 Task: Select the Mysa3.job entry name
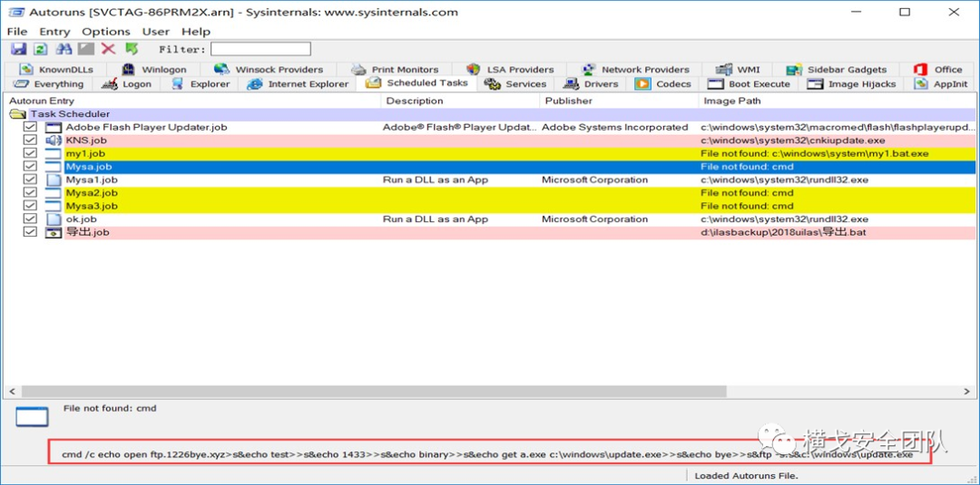pos(92,206)
